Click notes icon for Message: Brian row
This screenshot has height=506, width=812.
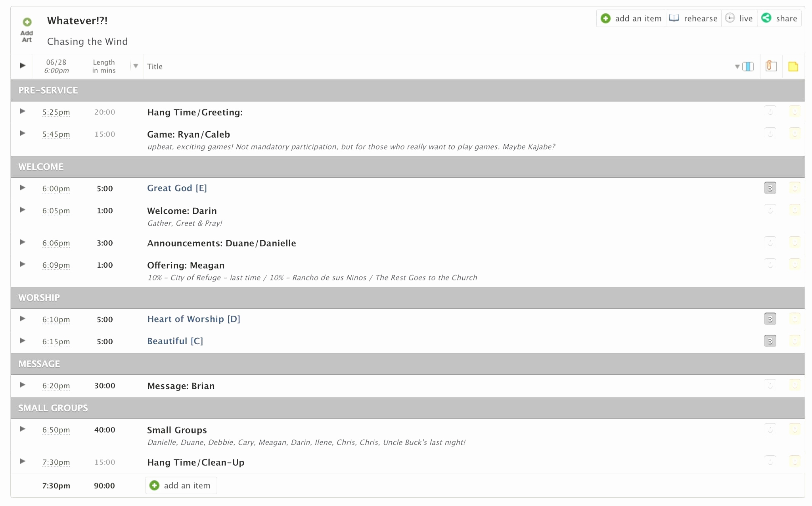[x=794, y=385]
